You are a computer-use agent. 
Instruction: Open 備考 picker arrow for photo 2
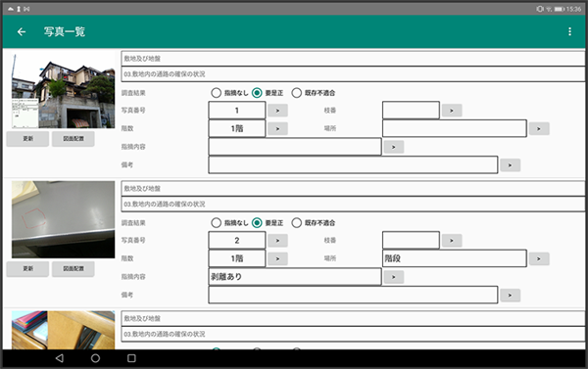[510, 296]
